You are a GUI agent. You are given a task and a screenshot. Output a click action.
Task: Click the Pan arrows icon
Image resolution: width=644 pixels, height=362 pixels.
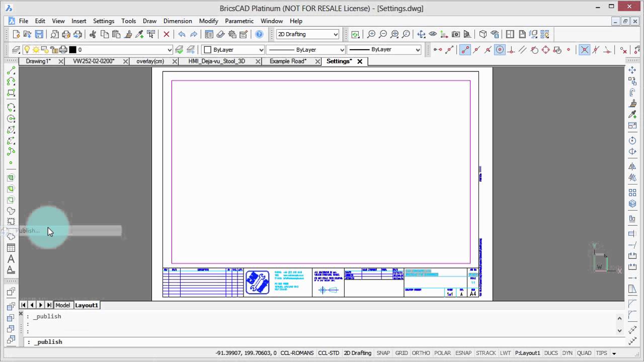(x=421, y=34)
